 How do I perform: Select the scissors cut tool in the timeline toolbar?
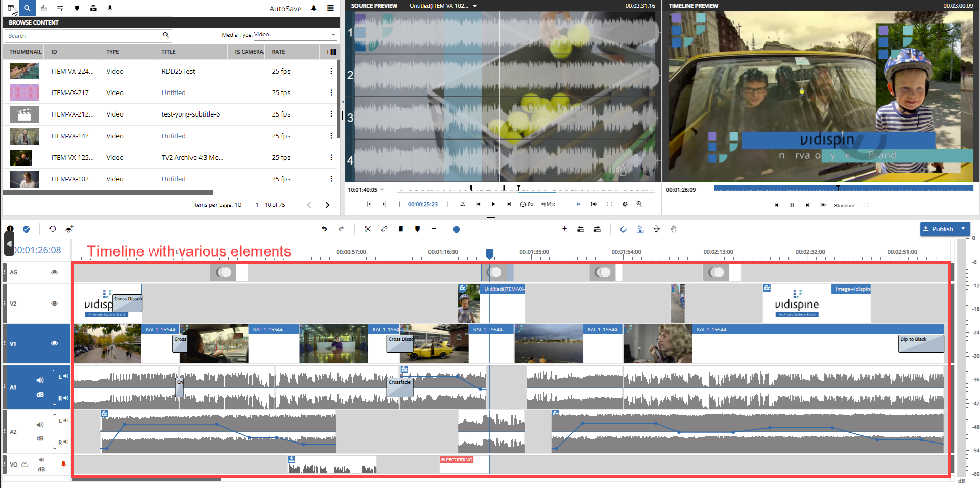(368, 229)
